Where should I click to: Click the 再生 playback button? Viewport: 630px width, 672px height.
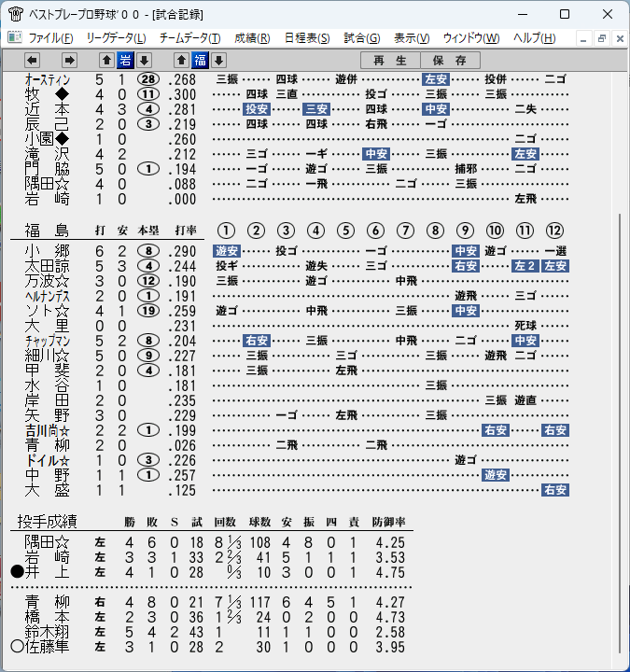(390, 61)
